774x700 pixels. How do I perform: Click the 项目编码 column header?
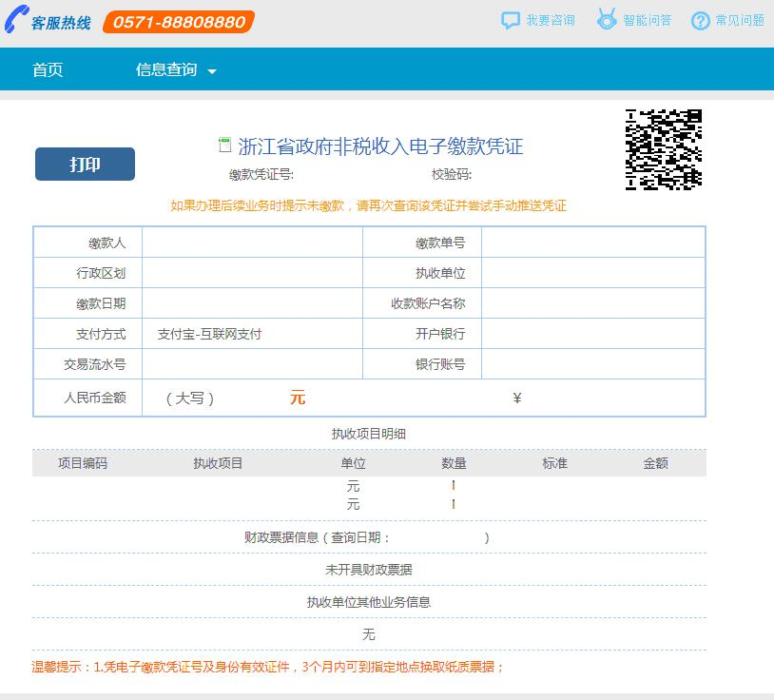[x=83, y=463]
